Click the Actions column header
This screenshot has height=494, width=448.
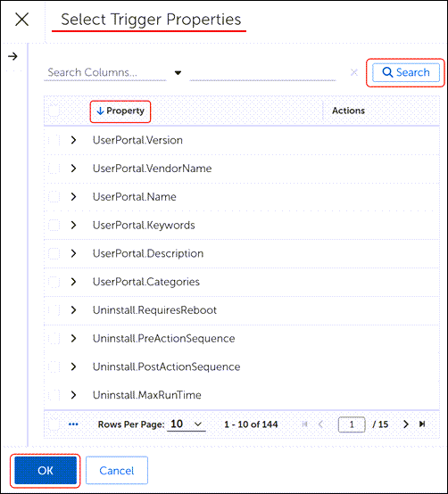(x=348, y=111)
